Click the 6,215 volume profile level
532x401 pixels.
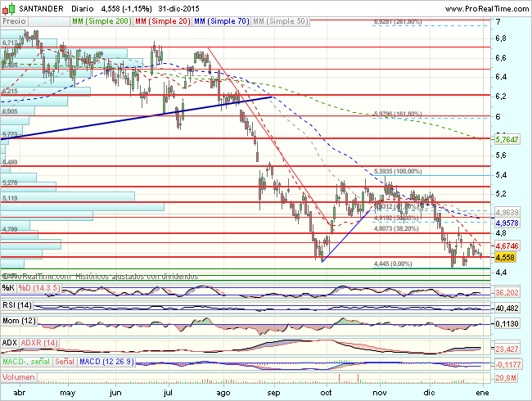tap(10, 91)
